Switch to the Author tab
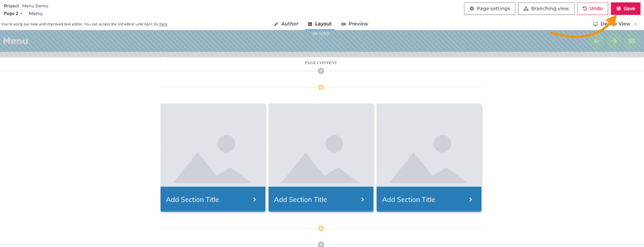 pyautogui.click(x=286, y=24)
